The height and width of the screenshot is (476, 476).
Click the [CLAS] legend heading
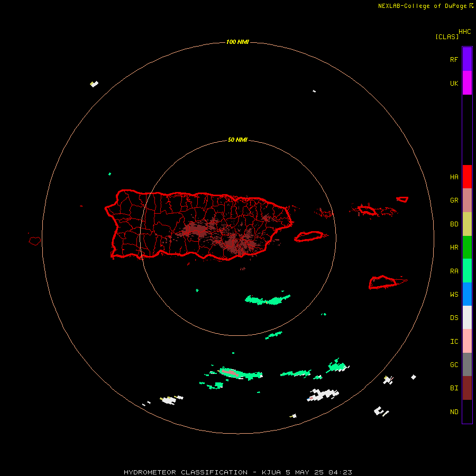[x=447, y=36]
